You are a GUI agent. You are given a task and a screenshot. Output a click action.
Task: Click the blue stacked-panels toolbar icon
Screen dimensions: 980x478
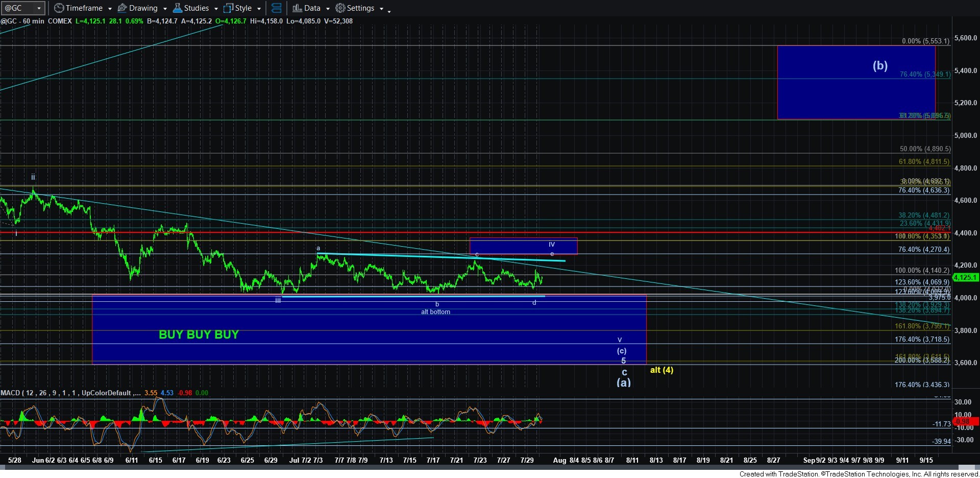(276, 8)
